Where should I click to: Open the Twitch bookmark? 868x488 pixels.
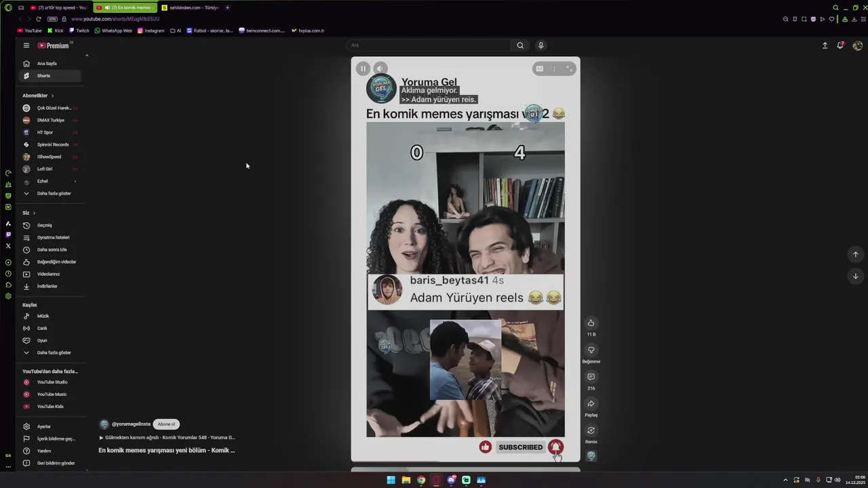coord(79,30)
